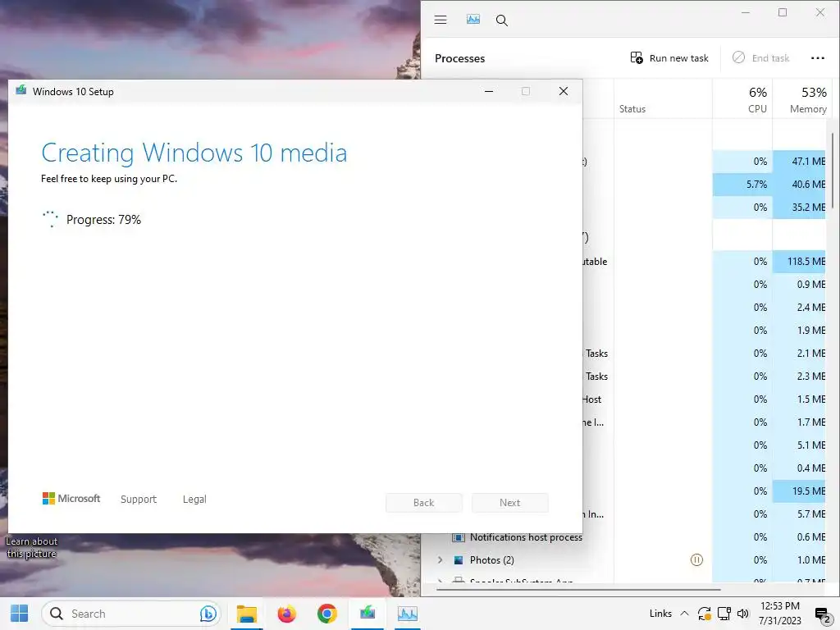Viewport: 840px width, 630px height.
Task: Click the Back button in Setup
Action: tap(424, 503)
